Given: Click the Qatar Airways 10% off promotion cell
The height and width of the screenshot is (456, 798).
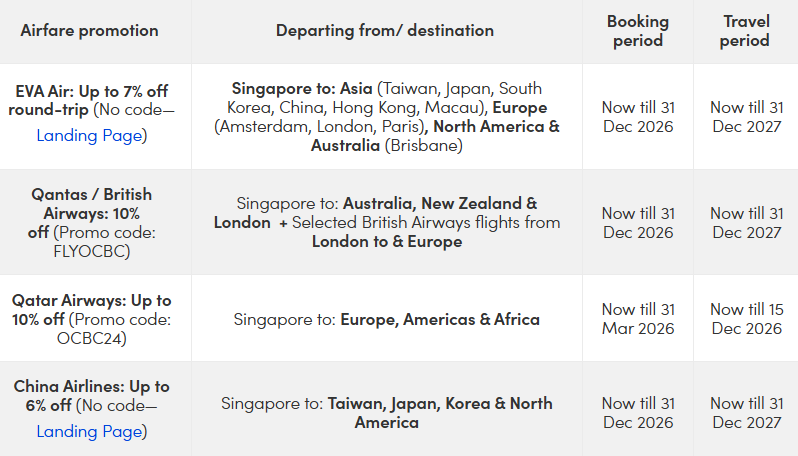Looking at the screenshot, I should click(x=91, y=320).
